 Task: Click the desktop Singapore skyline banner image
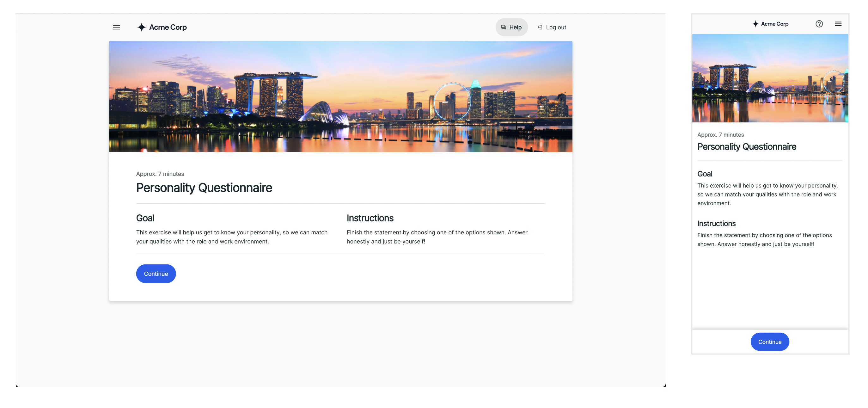coord(340,96)
